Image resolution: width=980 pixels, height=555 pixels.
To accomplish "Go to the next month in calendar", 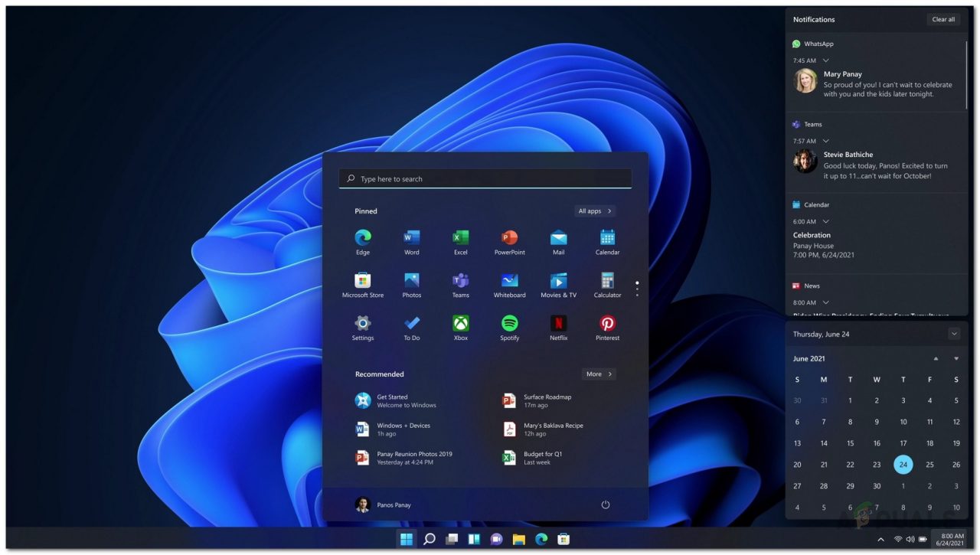I will (955, 358).
